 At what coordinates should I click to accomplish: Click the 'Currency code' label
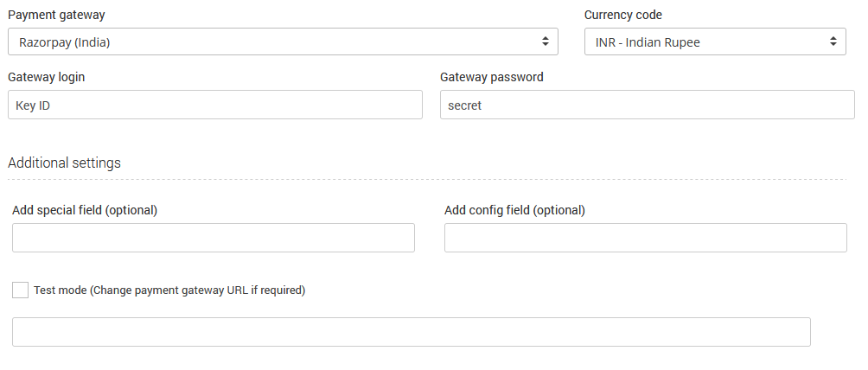(x=623, y=16)
